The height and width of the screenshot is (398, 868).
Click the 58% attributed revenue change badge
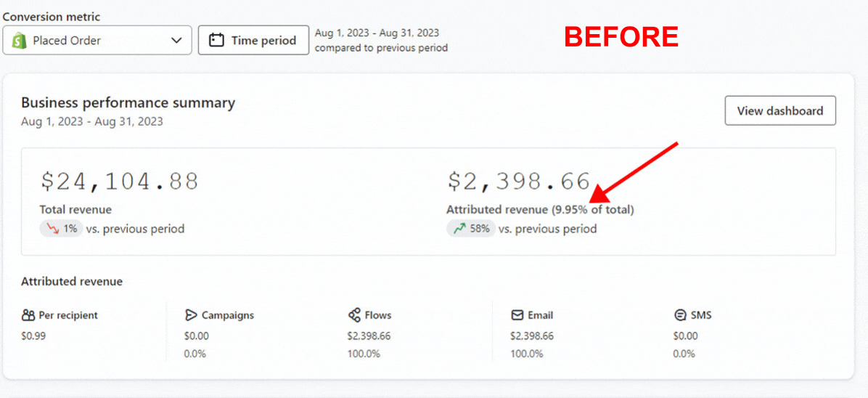pos(471,228)
